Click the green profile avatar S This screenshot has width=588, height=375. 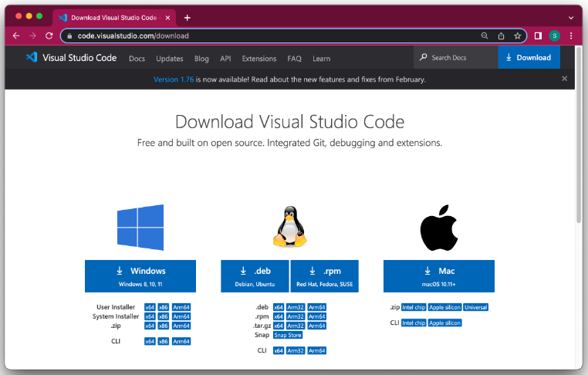pos(555,35)
